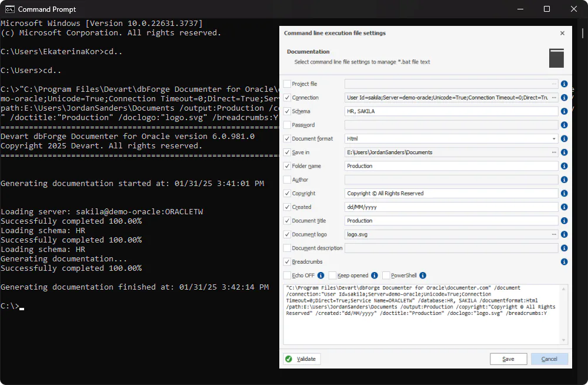Viewport: 588px width, 385px height.
Task: Check the Echo OFF option
Action: click(288, 276)
